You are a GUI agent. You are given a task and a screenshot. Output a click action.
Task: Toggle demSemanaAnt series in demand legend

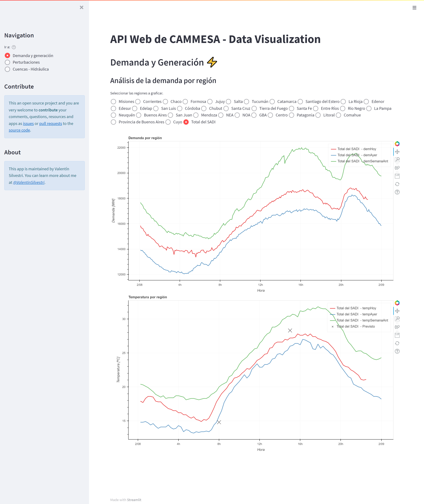click(x=359, y=161)
